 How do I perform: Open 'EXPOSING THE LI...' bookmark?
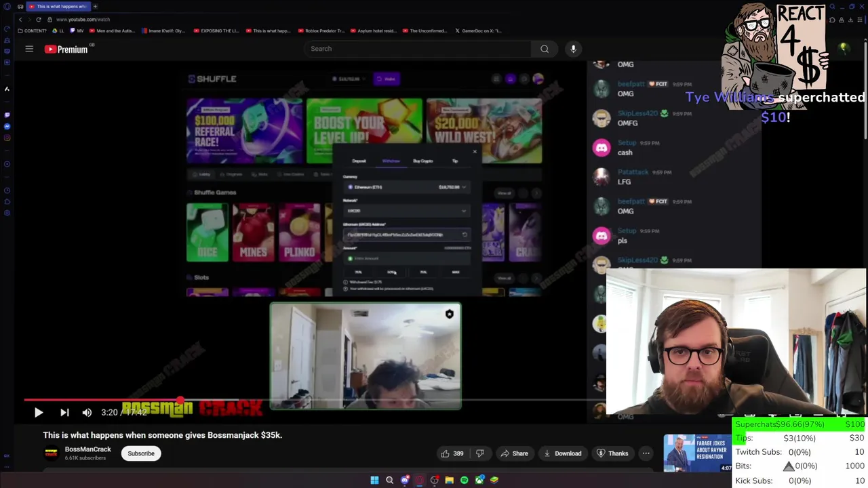click(x=216, y=30)
